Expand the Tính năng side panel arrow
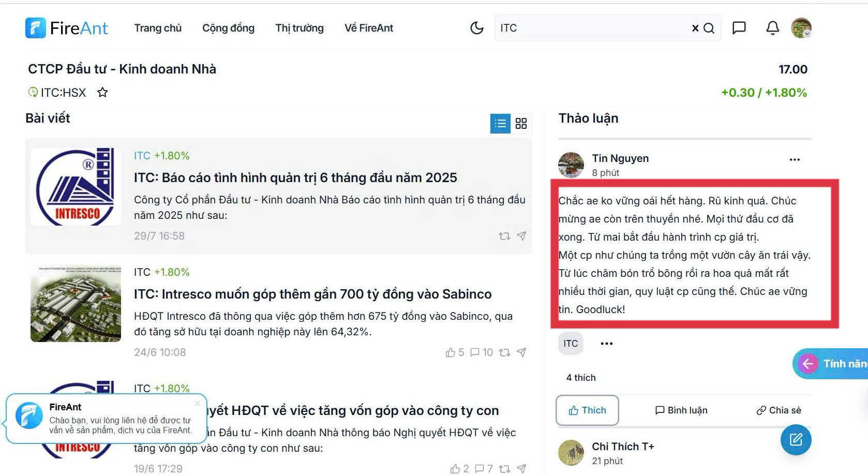This screenshot has width=868, height=475. (x=808, y=364)
